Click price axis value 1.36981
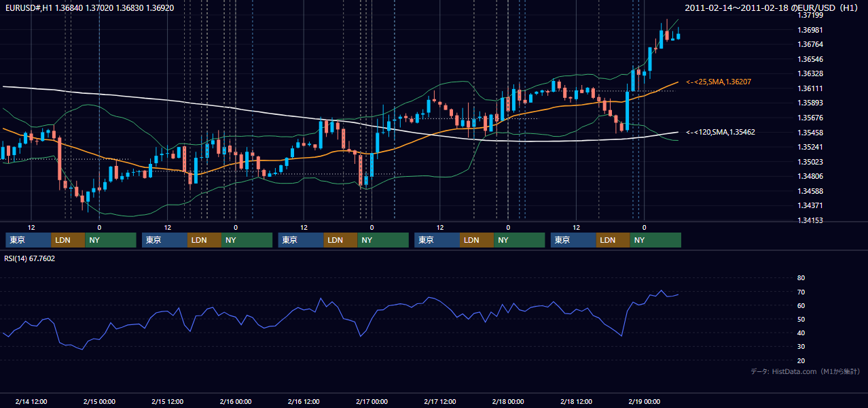 tap(810, 30)
